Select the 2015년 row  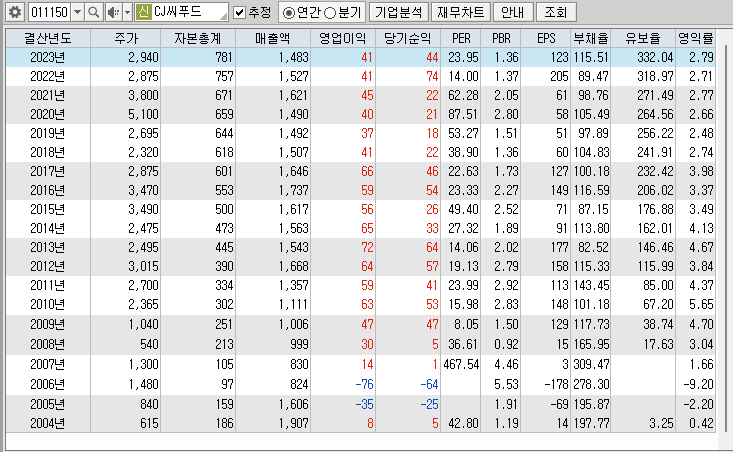360,209
